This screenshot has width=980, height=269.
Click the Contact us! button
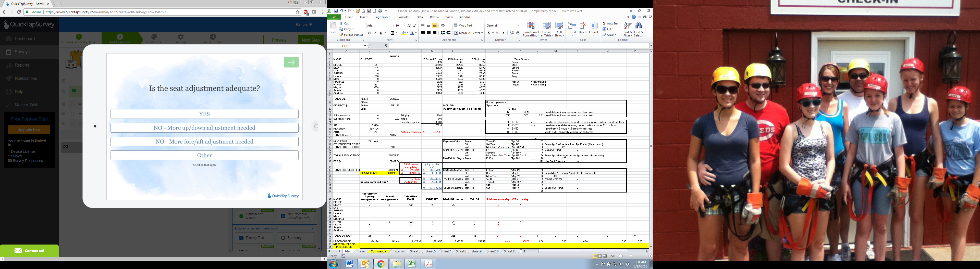29,251
